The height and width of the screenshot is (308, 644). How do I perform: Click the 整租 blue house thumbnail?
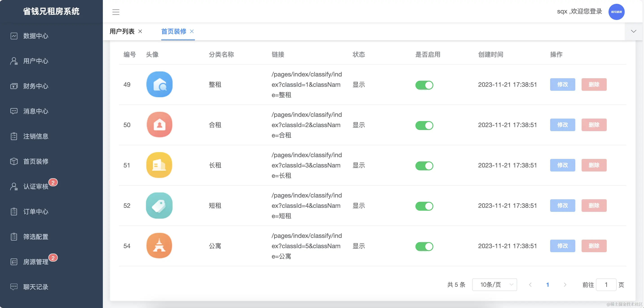pyautogui.click(x=159, y=85)
